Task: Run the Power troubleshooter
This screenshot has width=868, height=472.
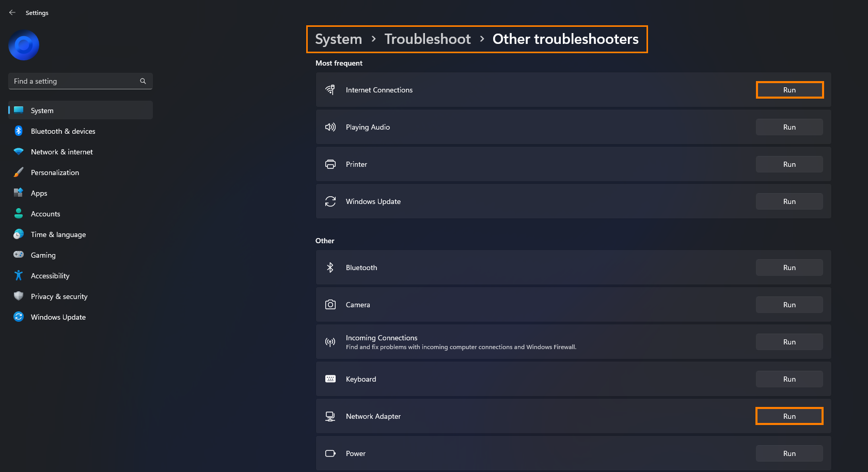Action: pyautogui.click(x=790, y=453)
